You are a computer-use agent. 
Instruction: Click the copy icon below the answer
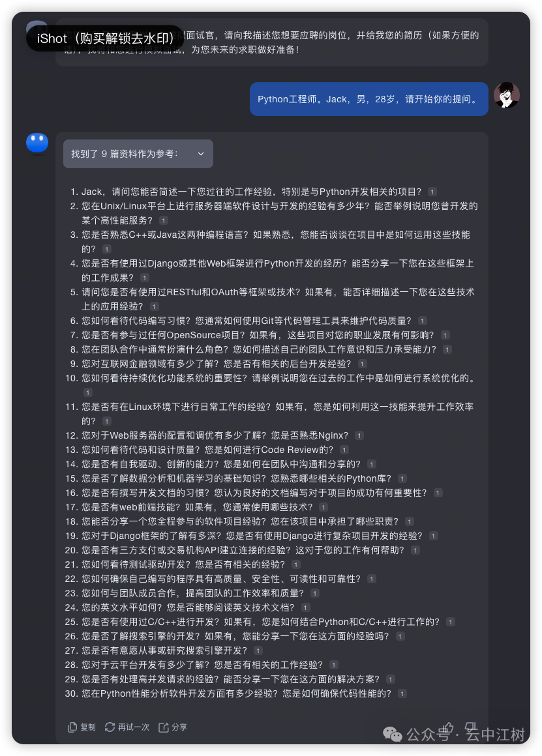pyautogui.click(x=72, y=727)
